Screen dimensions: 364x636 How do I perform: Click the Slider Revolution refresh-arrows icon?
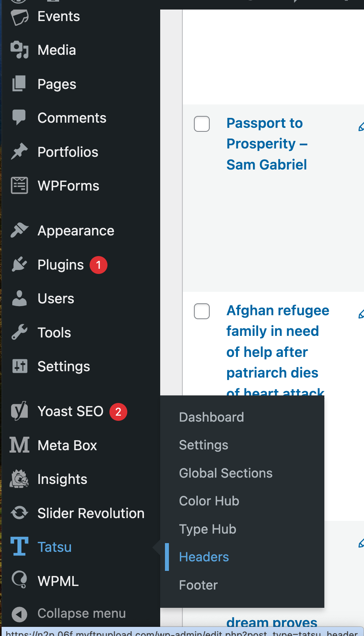click(x=19, y=513)
